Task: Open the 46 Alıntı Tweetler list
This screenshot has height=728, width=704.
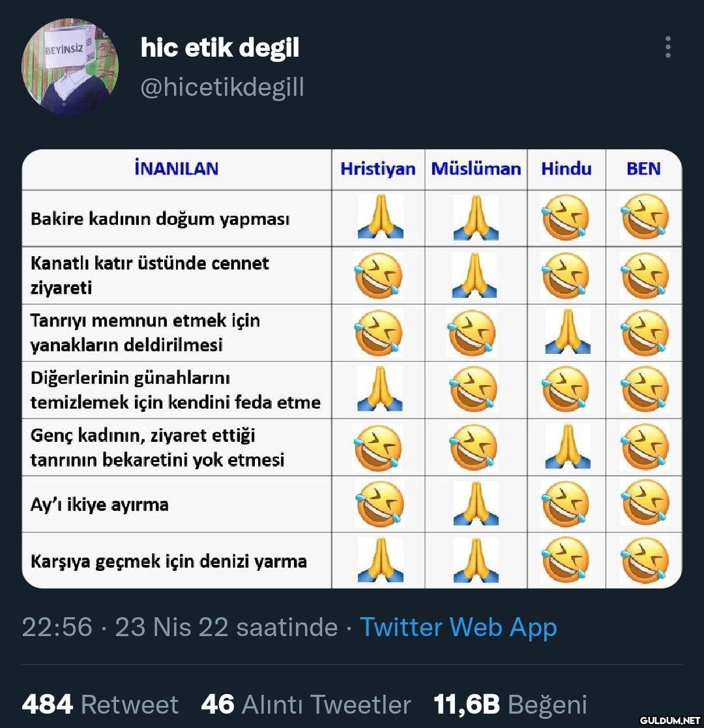Action: (306, 705)
